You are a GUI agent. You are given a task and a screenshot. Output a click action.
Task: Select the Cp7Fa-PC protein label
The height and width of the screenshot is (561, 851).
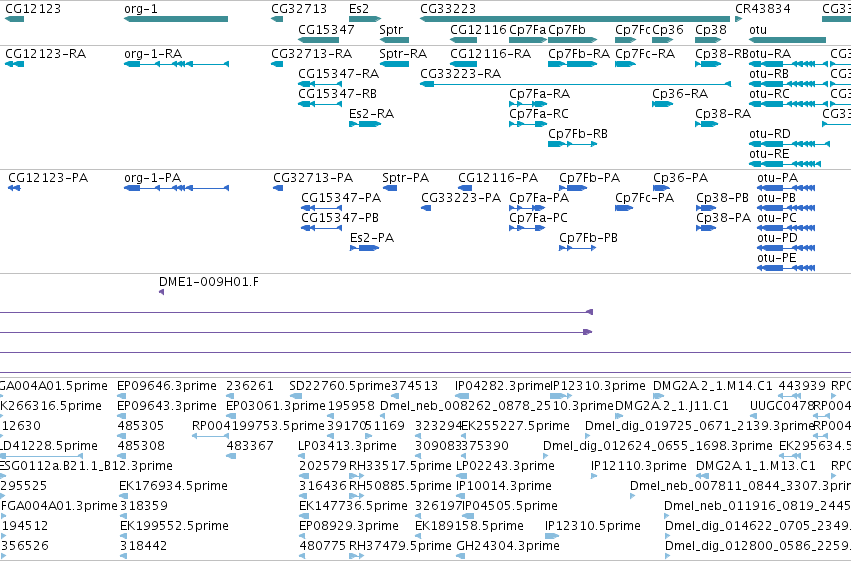(x=538, y=218)
